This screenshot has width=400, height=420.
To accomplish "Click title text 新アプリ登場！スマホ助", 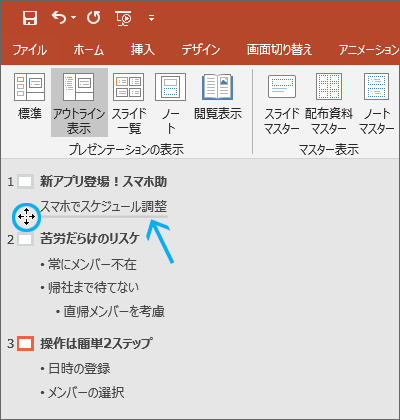I will point(103,182).
